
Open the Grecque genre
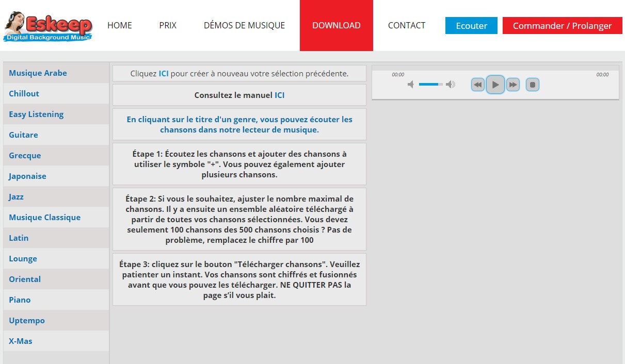[x=56, y=155]
